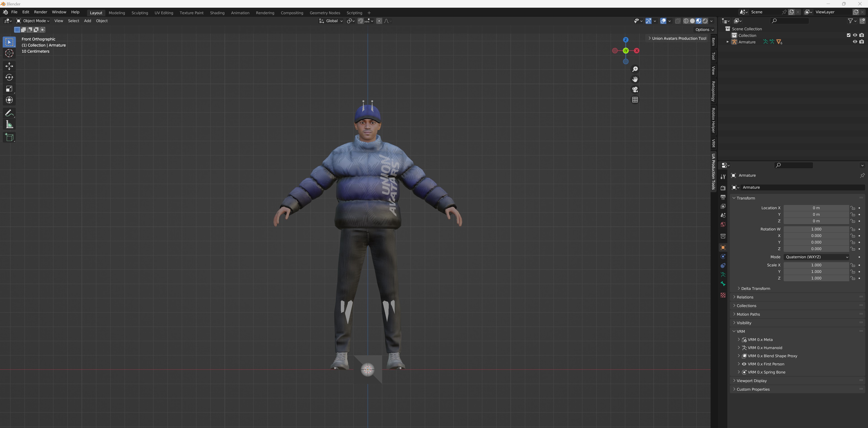
Task: Toggle proportional editing icon
Action: click(x=379, y=21)
